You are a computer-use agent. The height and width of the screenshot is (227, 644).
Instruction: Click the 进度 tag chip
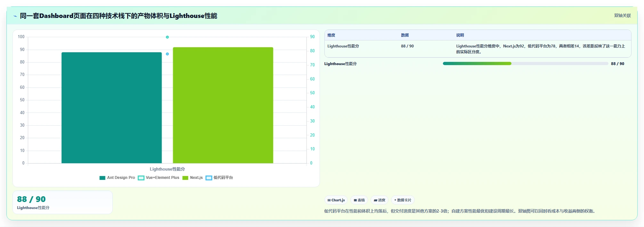pos(379,200)
